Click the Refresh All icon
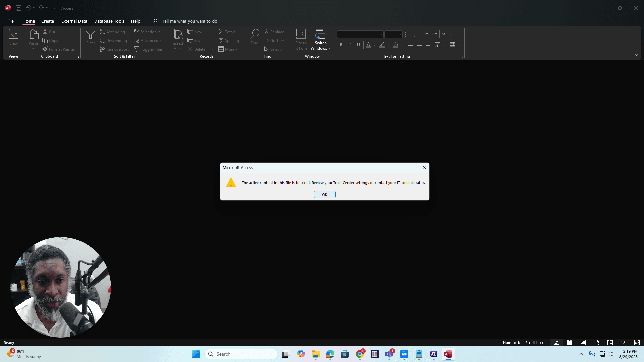 pos(178,35)
